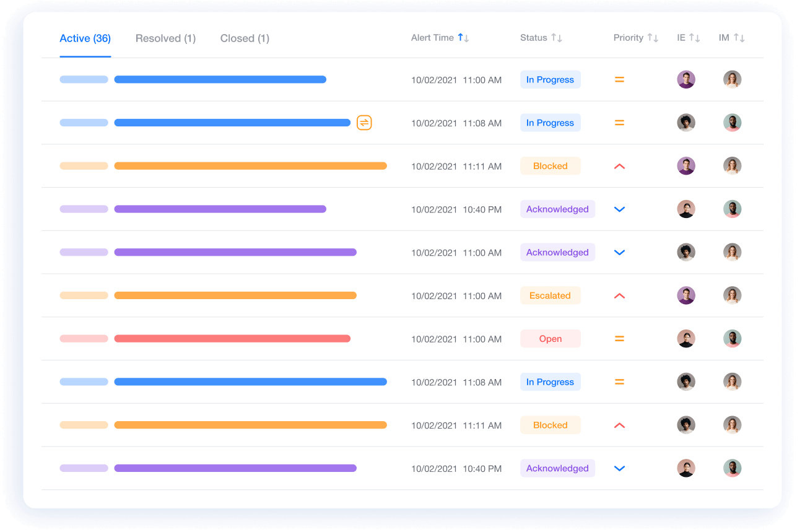Viewport: 805px width, 532px height.
Task: Click the last row's blue down chevron
Action: pos(619,469)
